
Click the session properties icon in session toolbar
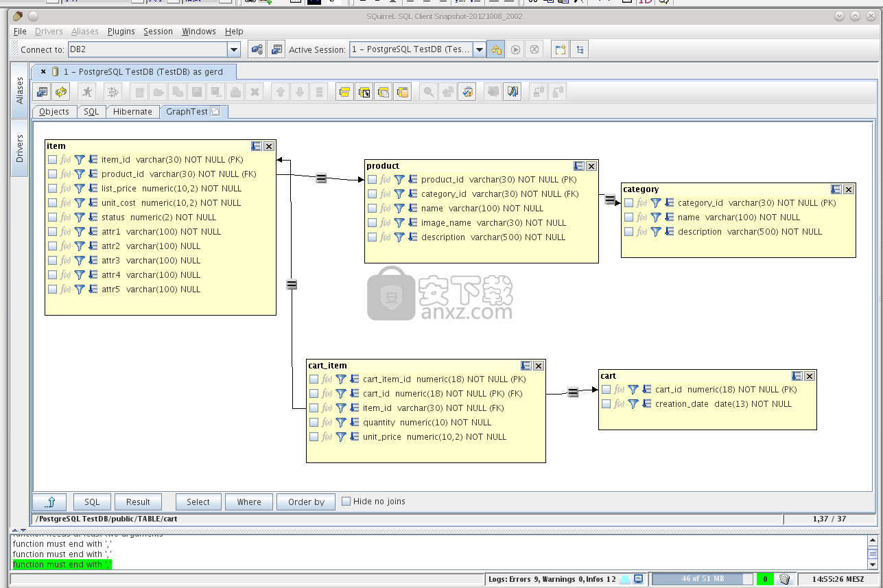click(43, 92)
